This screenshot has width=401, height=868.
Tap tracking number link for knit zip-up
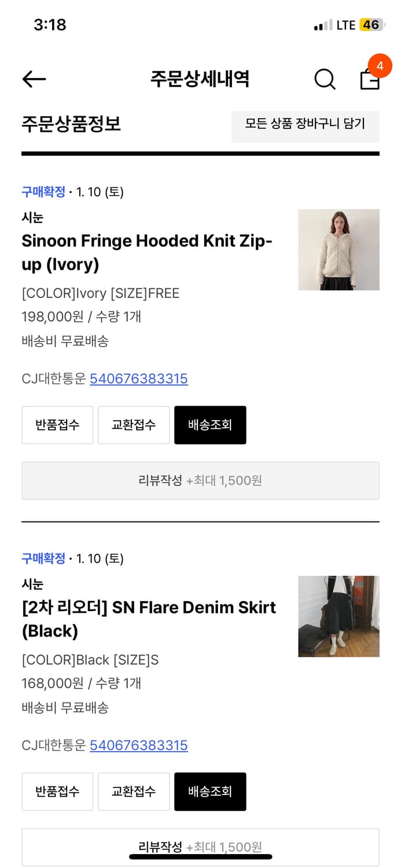click(x=139, y=379)
